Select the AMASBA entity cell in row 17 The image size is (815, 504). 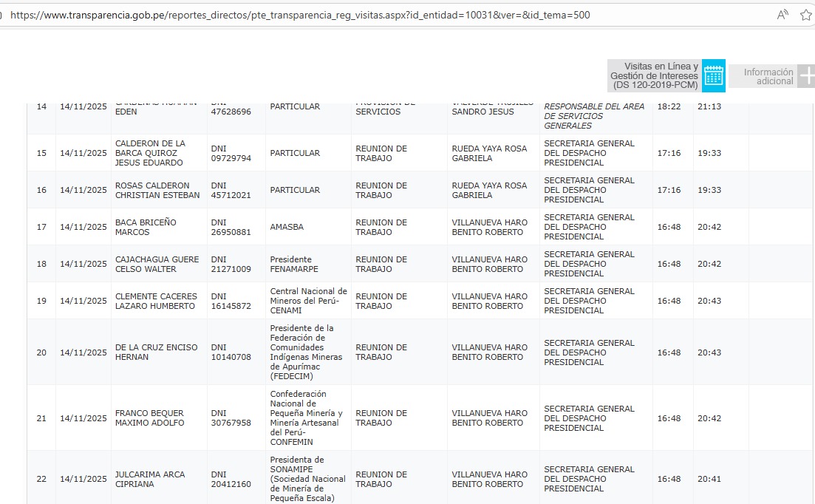[x=287, y=227]
